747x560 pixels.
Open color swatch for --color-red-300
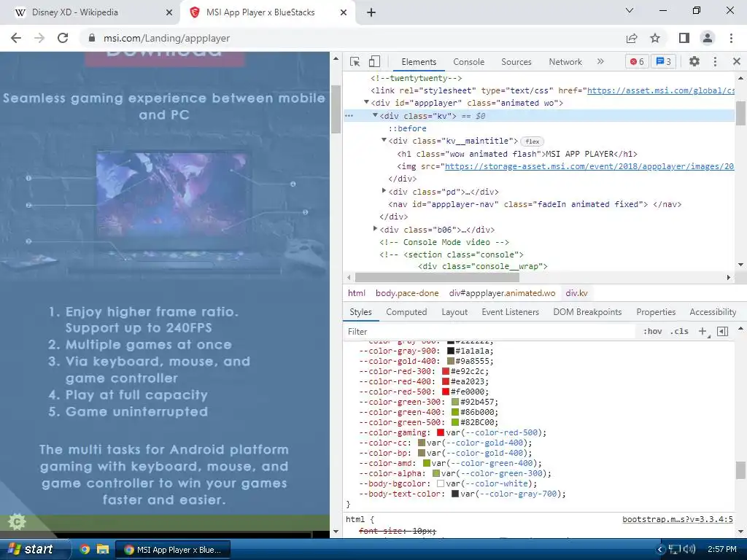tap(446, 371)
